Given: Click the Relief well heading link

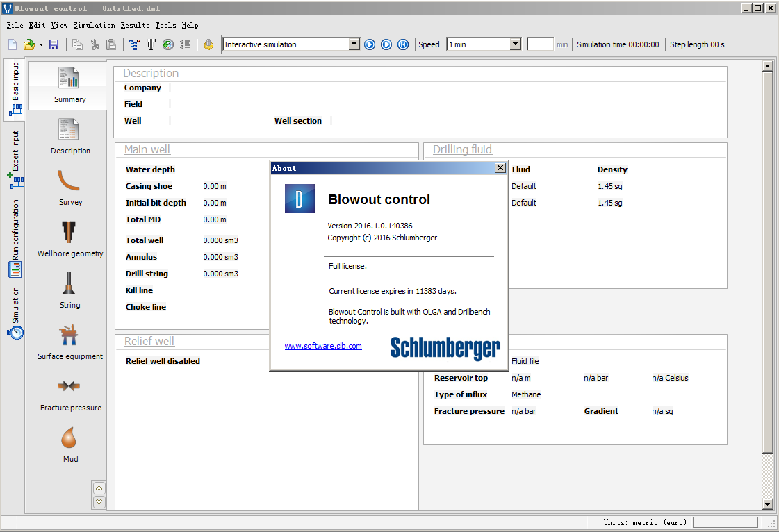Looking at the screenshot, I should pyautogui.click(x=149, y=341).
